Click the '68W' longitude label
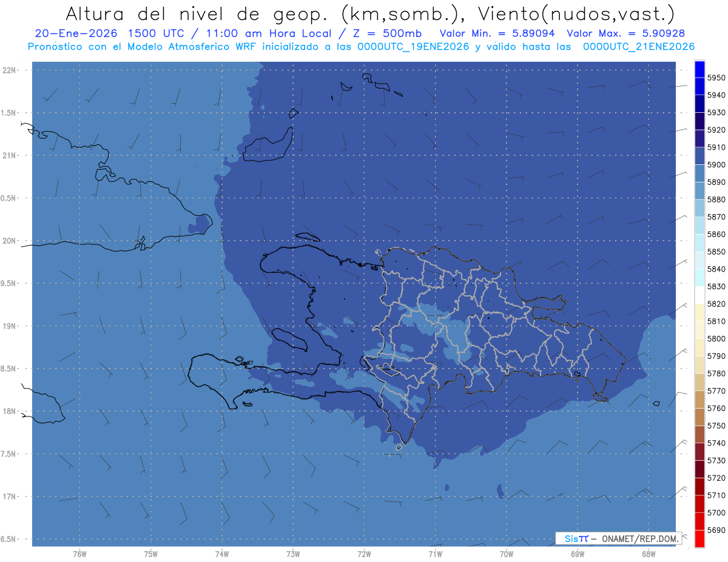 coord(649,554)
